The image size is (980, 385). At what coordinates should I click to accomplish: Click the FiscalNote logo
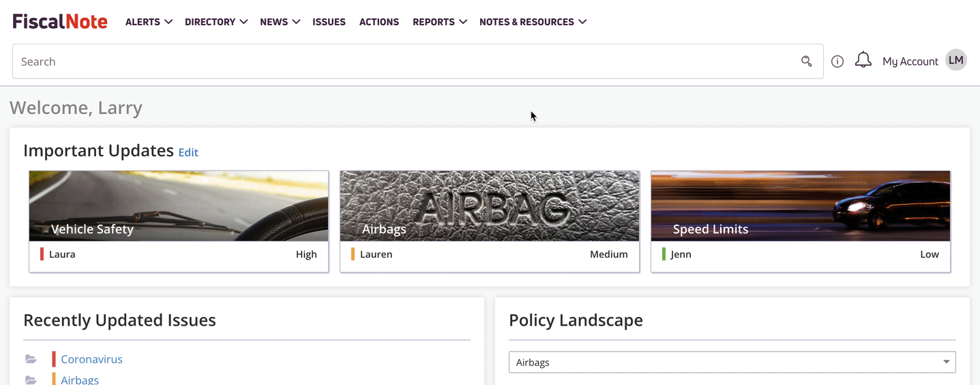click(60, 21)
